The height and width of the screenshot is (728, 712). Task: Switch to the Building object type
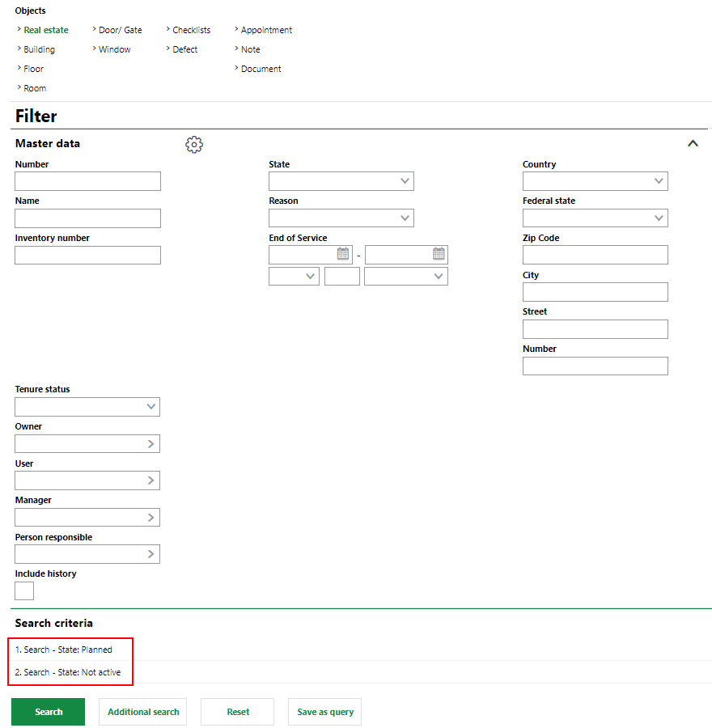(39, 49)
